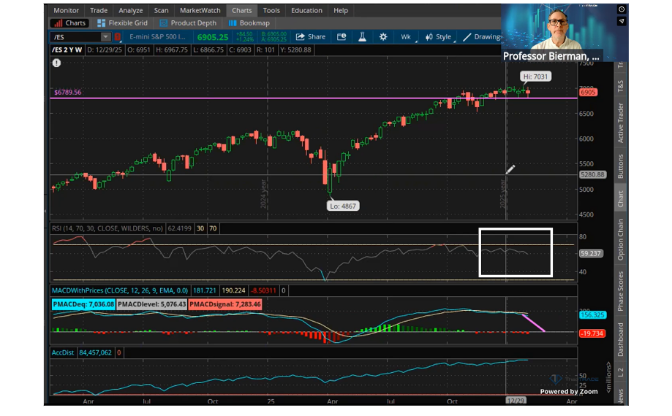Change the Wk timeframe dropdown
The height and width of the screenshot is (416, 672).
407,37
